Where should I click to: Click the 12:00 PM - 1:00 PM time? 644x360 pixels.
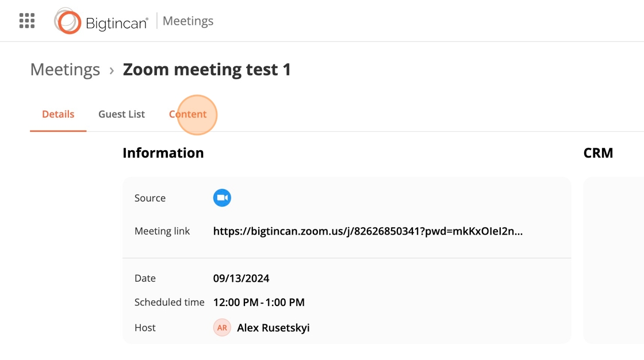[x=259, y=302]
